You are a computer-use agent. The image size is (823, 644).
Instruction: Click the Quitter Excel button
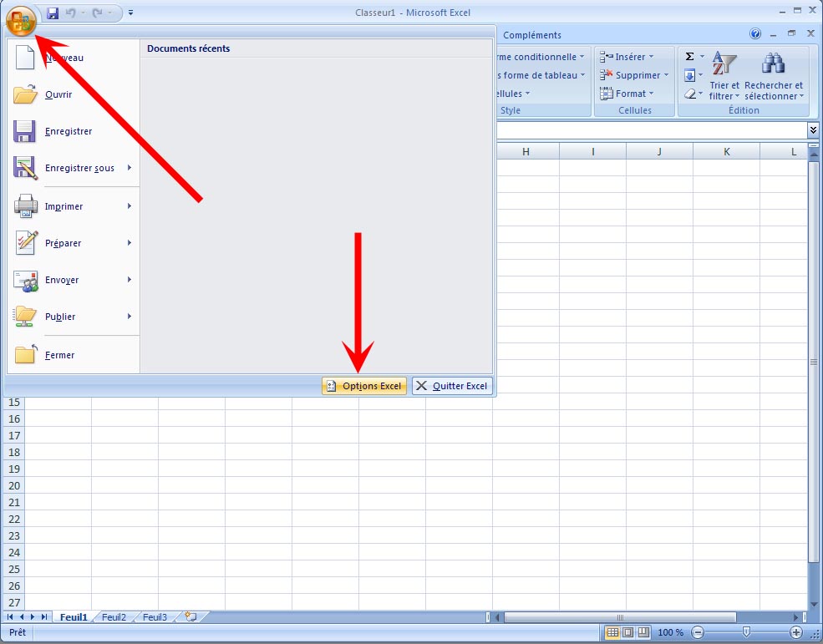452,386
